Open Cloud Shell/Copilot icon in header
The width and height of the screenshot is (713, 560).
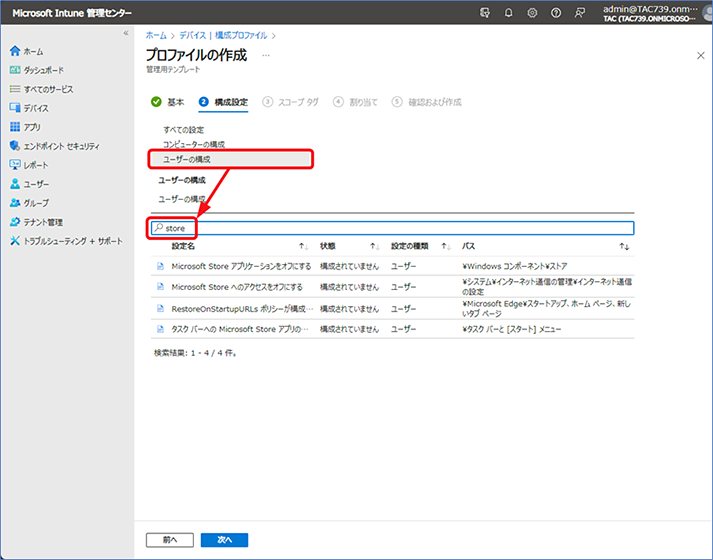(485, 13)
